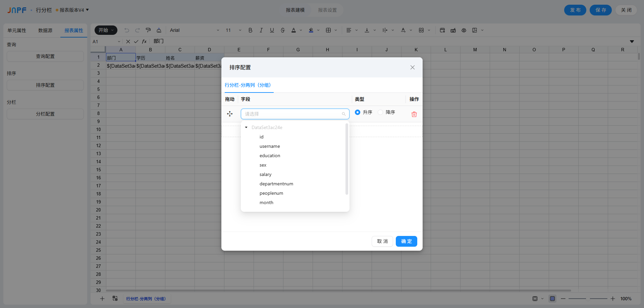Delete the sort row with trash icon
The height and width of the screenshot is (308, 644).
click(414, 114)
